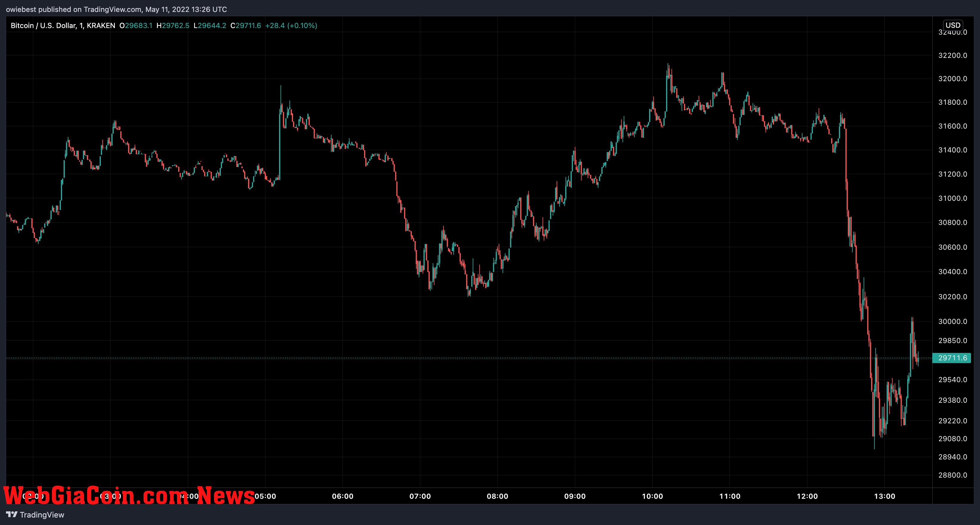This screenshot has height=525, width=980.
Task: Click the 29850.0 price axis label
Action: pyautogui.click(x=953, y=341)
